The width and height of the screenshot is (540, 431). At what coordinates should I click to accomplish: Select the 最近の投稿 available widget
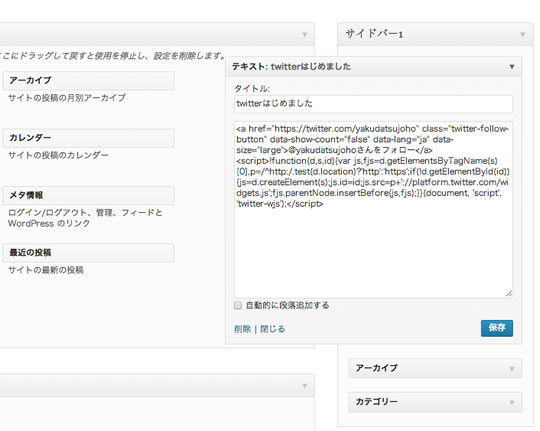pyautogui.click(x=89, y=253)
